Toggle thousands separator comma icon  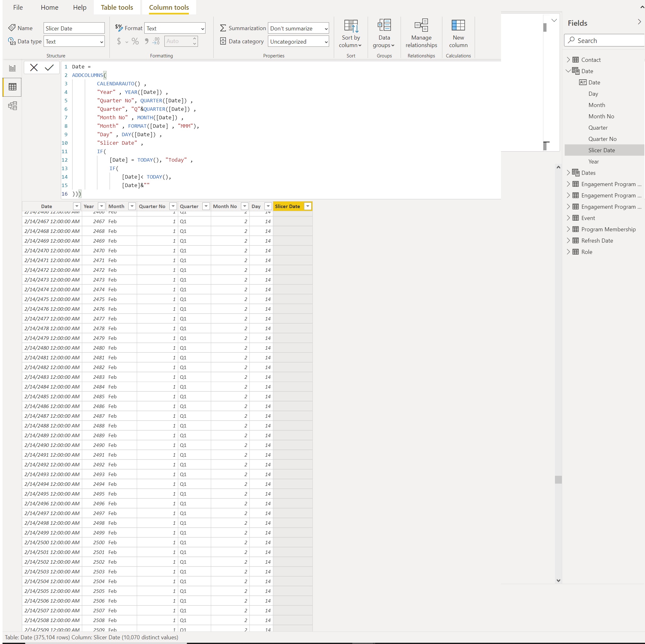point(146,41)
